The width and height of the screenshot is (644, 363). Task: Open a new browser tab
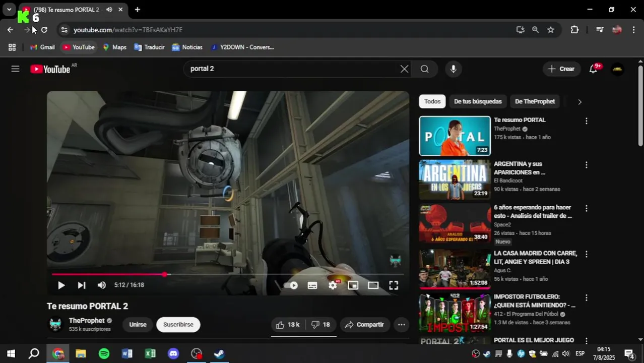tap(137, 10)
